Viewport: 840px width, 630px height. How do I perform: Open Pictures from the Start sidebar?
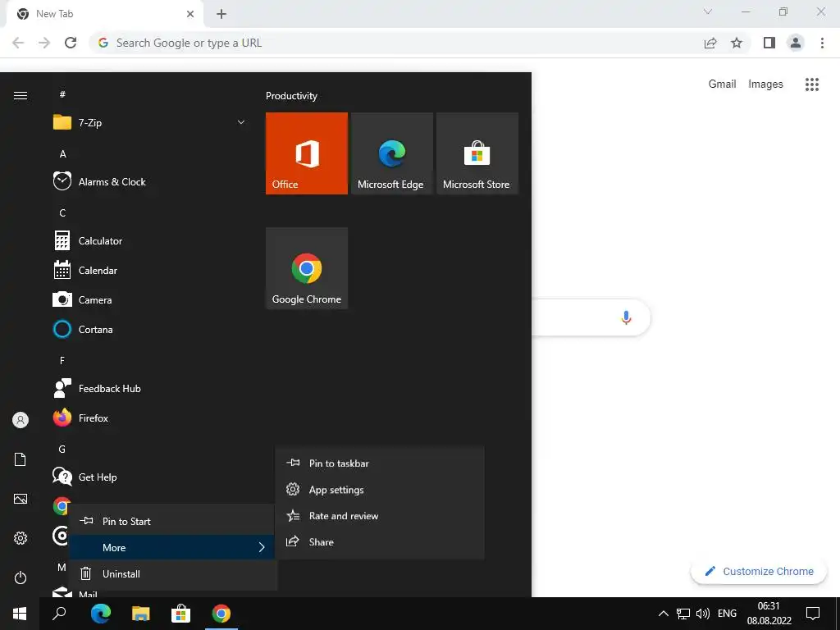pyautogui.click(x=21, y=499)
